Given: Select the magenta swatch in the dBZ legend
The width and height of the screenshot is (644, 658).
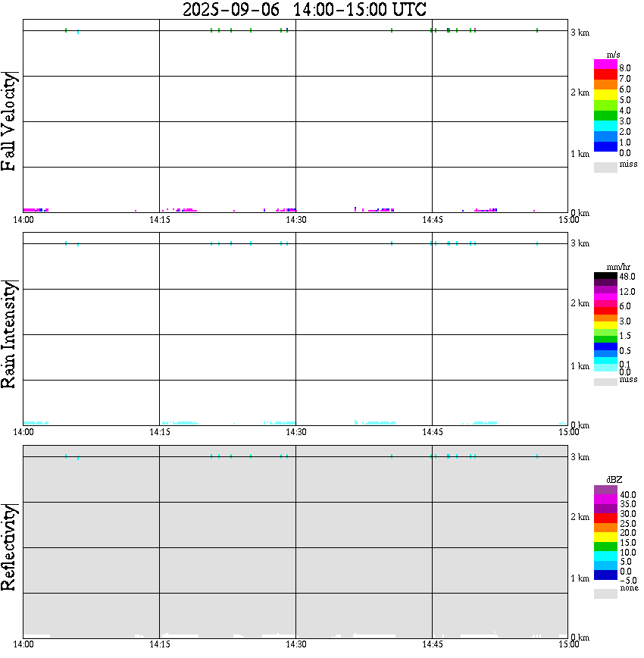Looking at the screenshot, I should coord(605,499).
